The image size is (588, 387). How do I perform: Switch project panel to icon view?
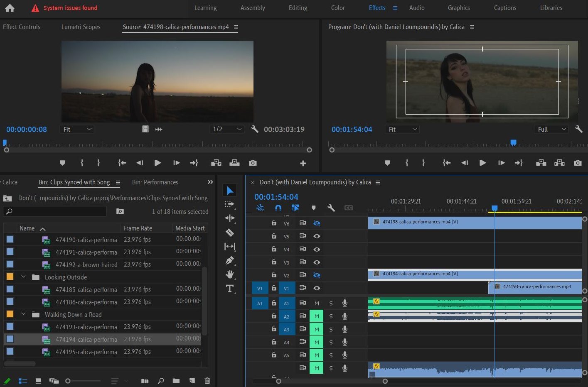(x=38, y=381)
